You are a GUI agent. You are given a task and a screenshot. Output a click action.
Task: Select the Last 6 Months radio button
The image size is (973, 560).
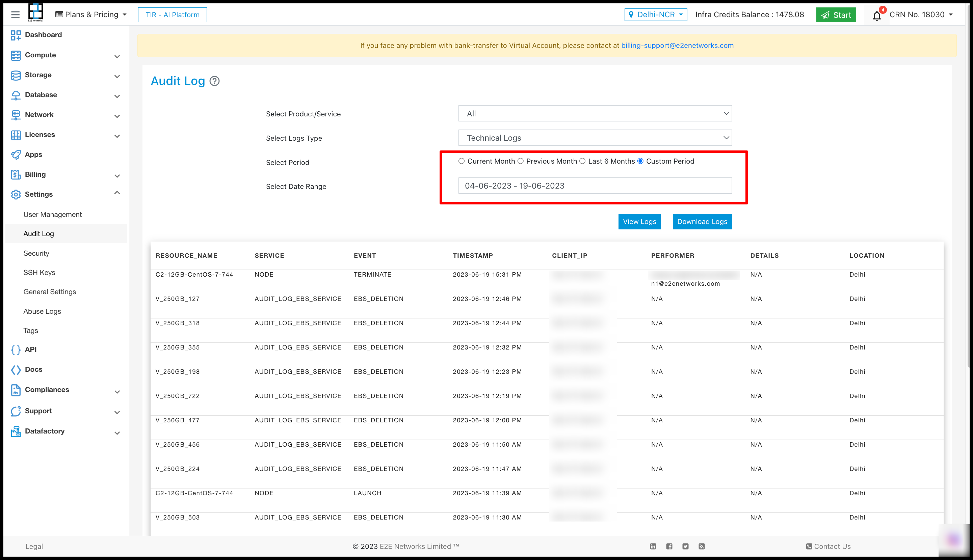point(582,161)
